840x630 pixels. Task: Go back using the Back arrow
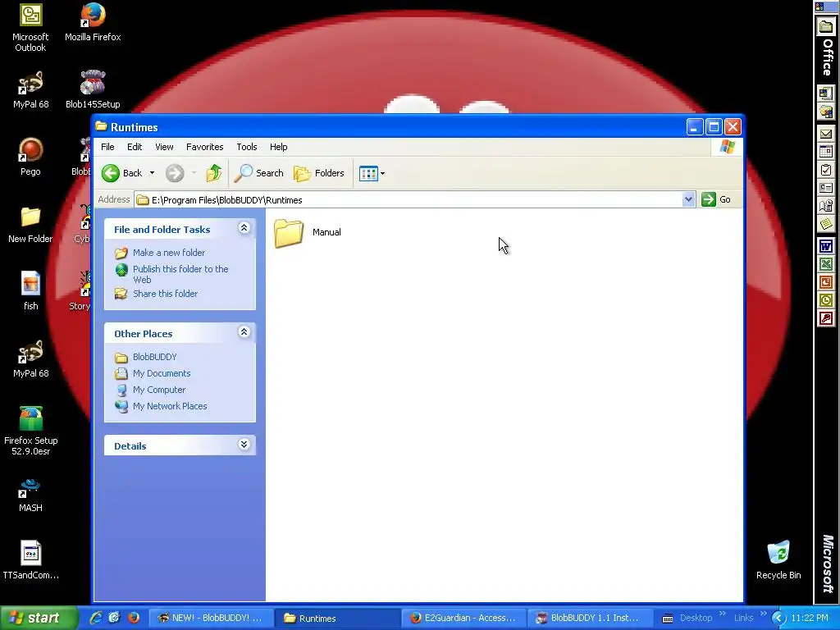click(x=122, y=173)
